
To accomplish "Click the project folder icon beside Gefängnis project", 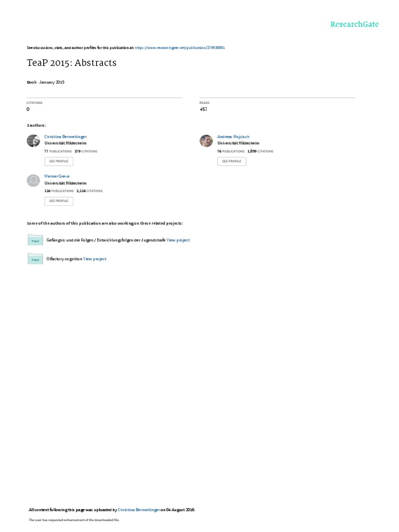I will point(35,240).
